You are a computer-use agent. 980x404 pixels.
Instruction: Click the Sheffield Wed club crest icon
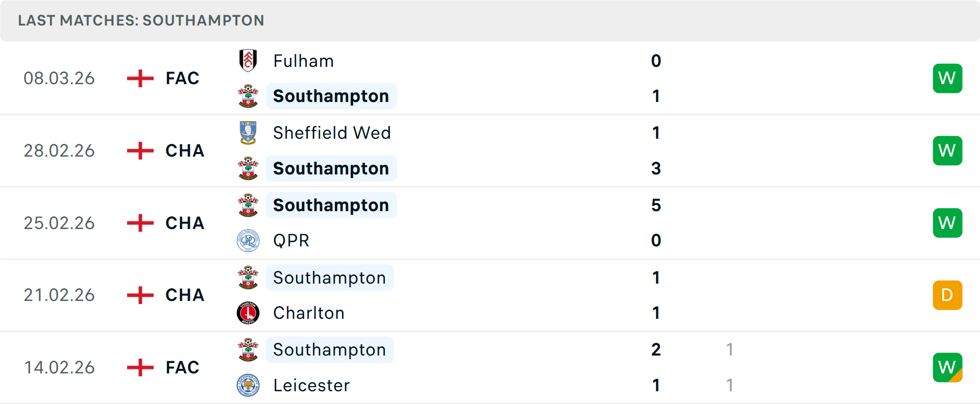click(x=248, y=133)
